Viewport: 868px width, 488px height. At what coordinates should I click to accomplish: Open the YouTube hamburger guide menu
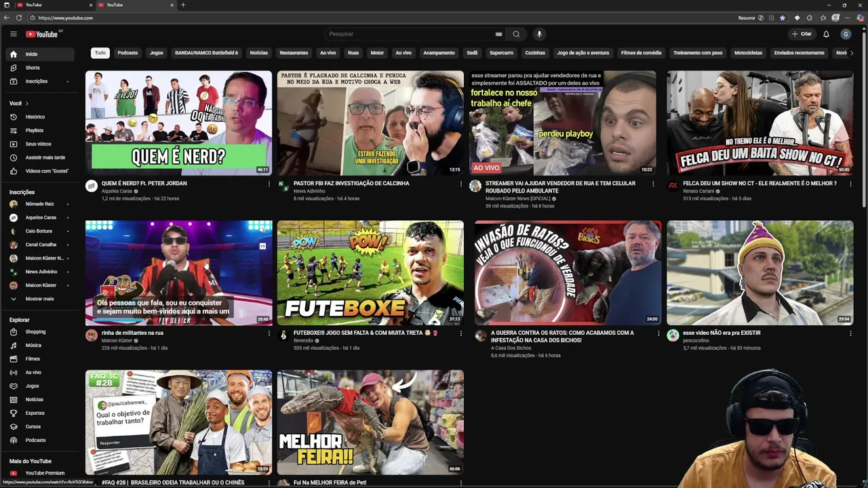click(13, 34)
